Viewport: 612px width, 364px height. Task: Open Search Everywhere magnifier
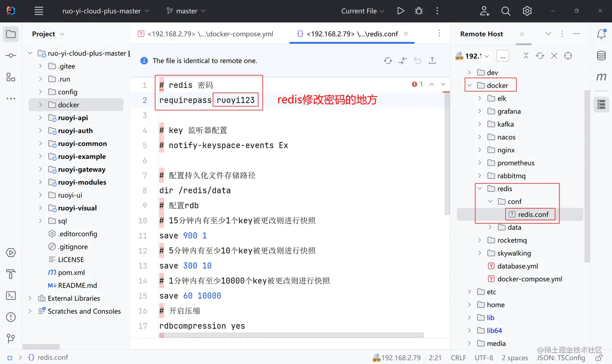click(506, 11)
